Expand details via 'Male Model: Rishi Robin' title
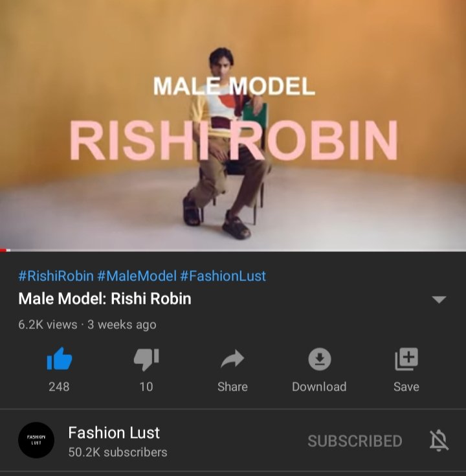 (x=105, y=299)
